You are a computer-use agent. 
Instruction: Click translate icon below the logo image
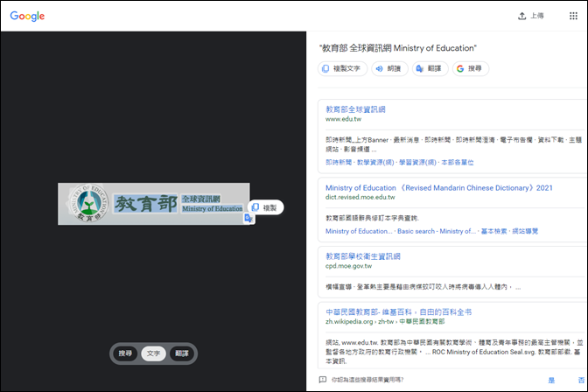point(248,218)
